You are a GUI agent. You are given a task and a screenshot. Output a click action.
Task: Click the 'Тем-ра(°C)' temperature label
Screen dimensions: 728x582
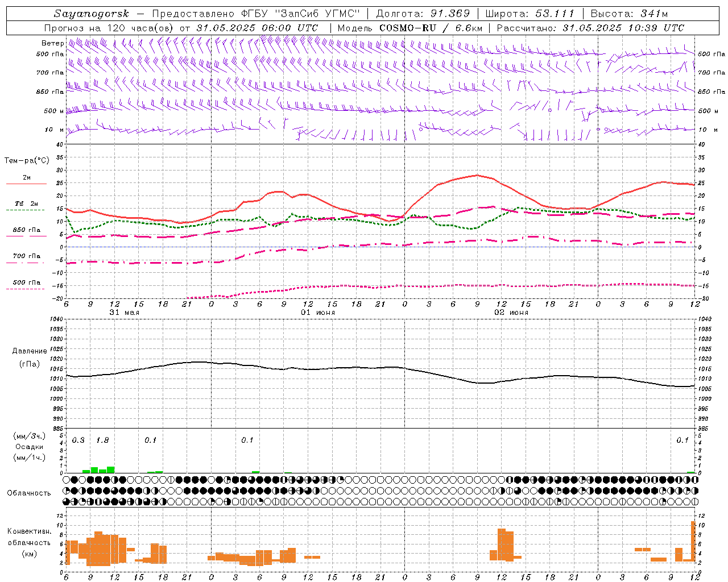coord(27,161)
